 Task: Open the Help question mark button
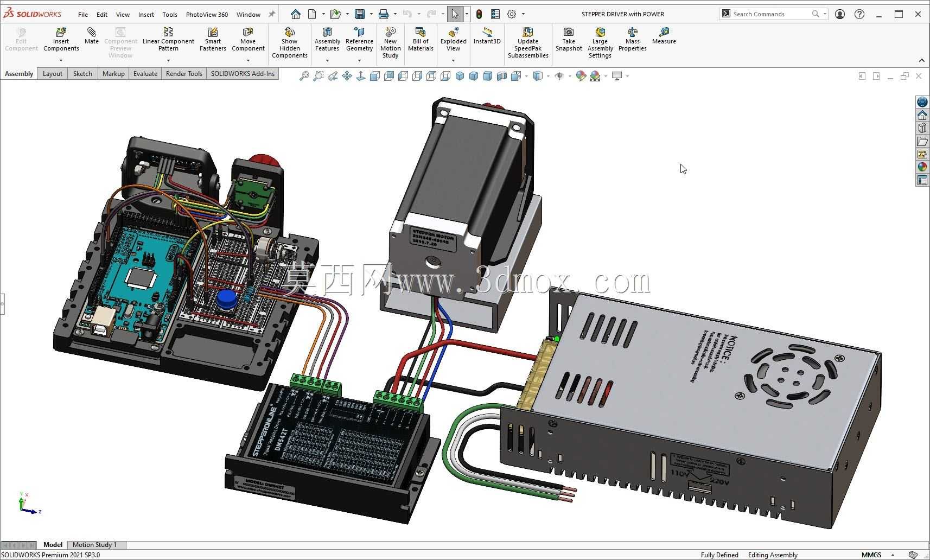tap(859, 14)
